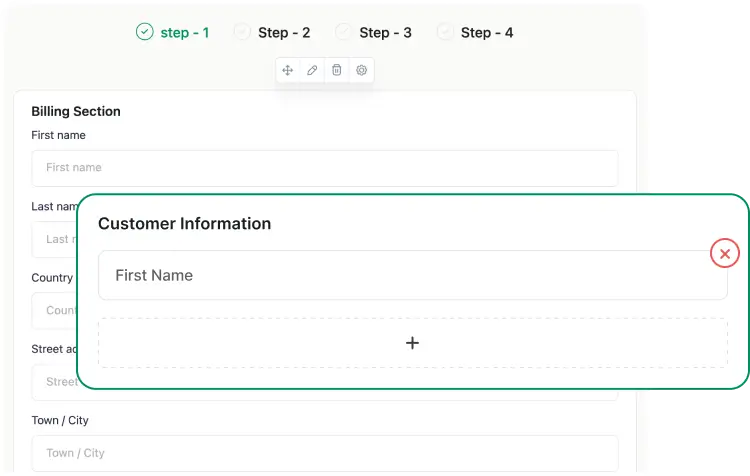The height and width of the screenshot is (476, 750).
Task: Remove field with the red X button
Action: [x=725, y=254]
